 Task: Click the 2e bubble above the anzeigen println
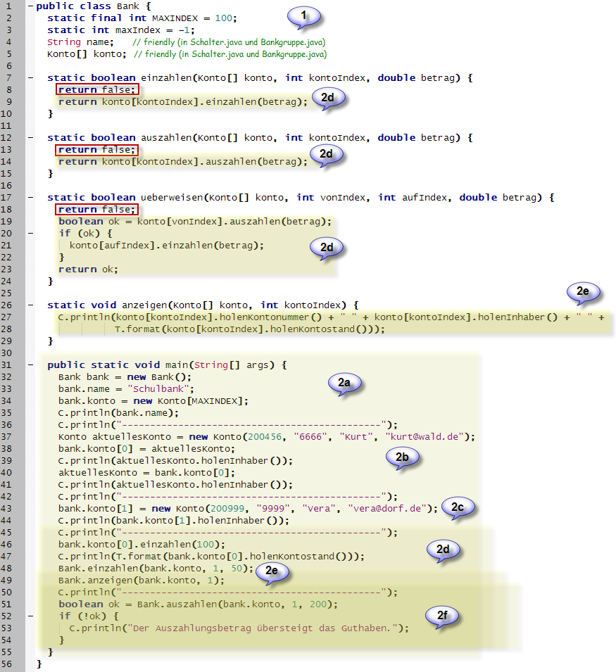click(x=583, y=291)
